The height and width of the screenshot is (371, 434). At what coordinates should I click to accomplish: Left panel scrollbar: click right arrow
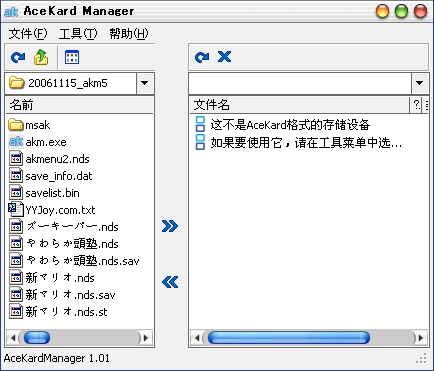tap(146, 338)
